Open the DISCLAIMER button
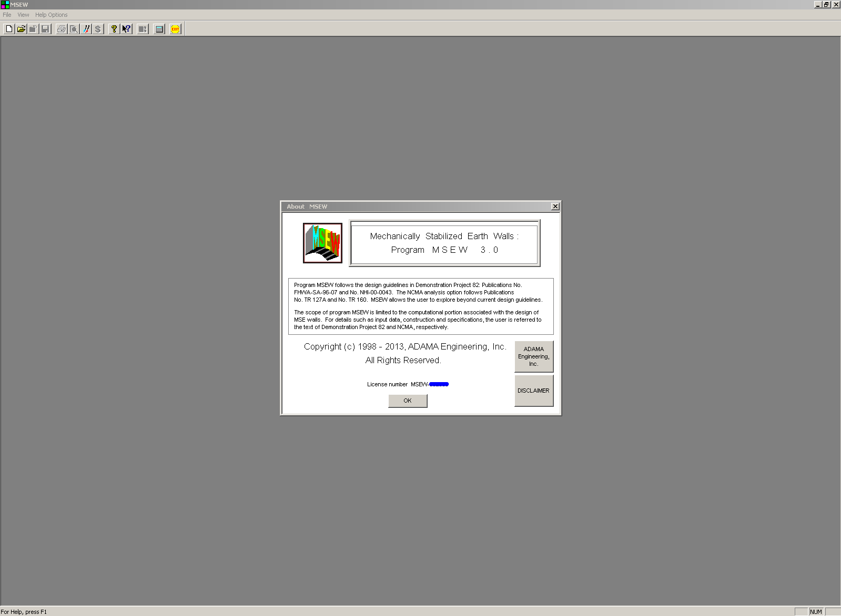Screen dimensions: 841x616 coord(533,391)
